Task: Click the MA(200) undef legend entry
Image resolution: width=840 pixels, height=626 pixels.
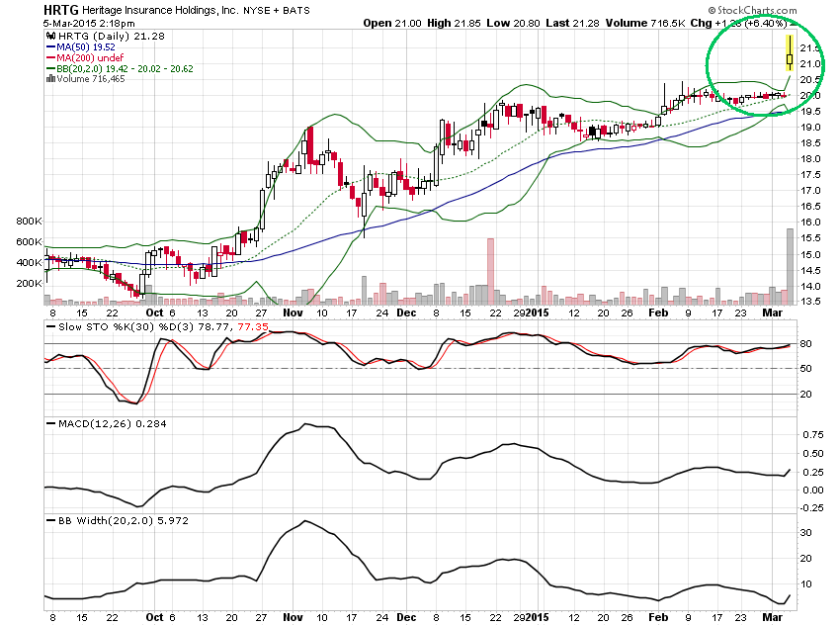Action: coord(90,58)
